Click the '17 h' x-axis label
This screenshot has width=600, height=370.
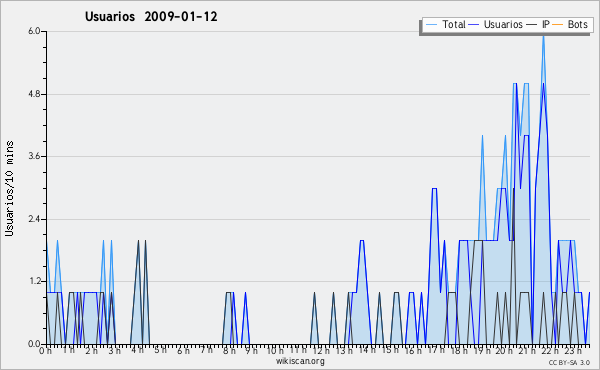coord(436,350)
